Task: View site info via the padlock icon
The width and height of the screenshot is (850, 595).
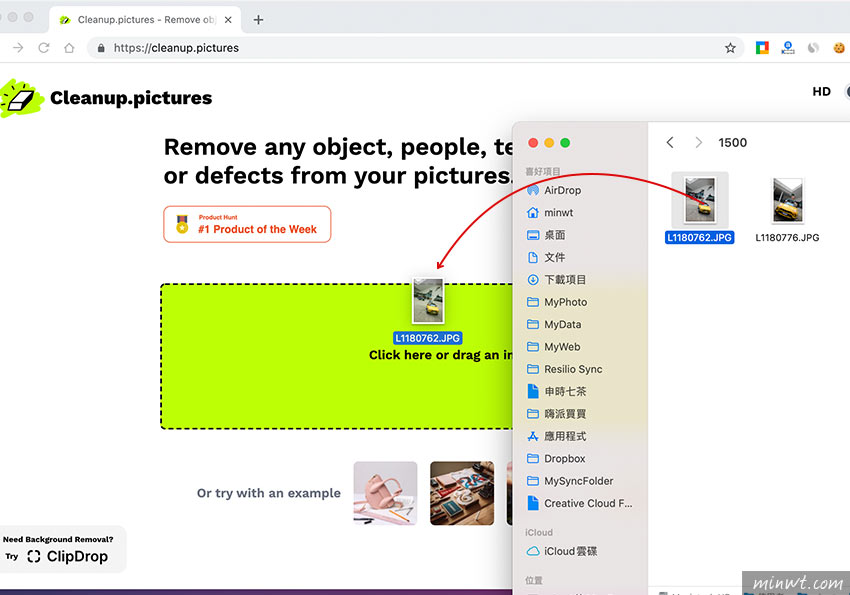Action: (x=101, y=48)
